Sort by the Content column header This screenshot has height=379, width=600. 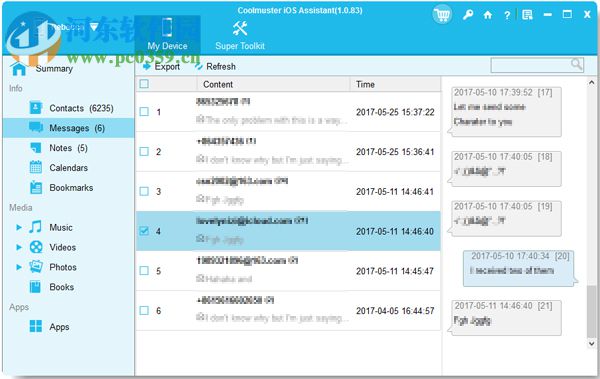pos(273,84)
